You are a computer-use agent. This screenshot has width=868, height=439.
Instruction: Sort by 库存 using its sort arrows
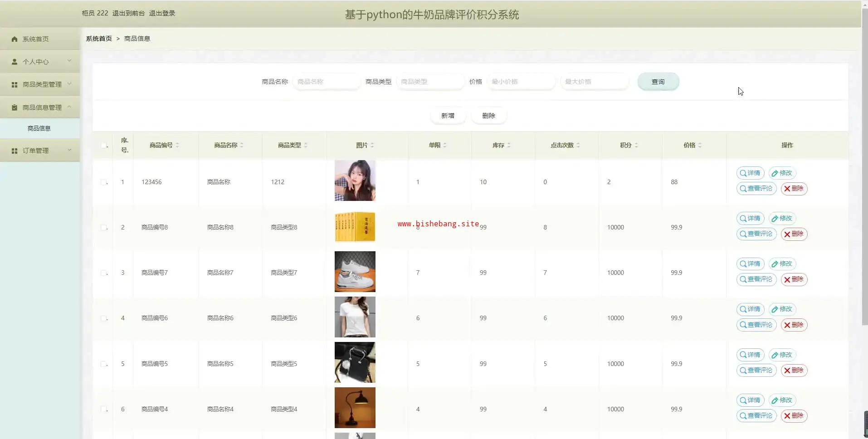click(509, 145)
